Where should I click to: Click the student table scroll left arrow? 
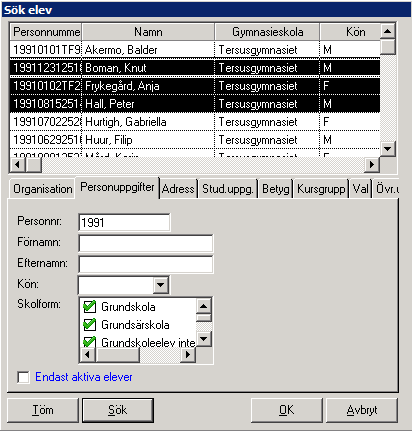(x=18, y=164)
